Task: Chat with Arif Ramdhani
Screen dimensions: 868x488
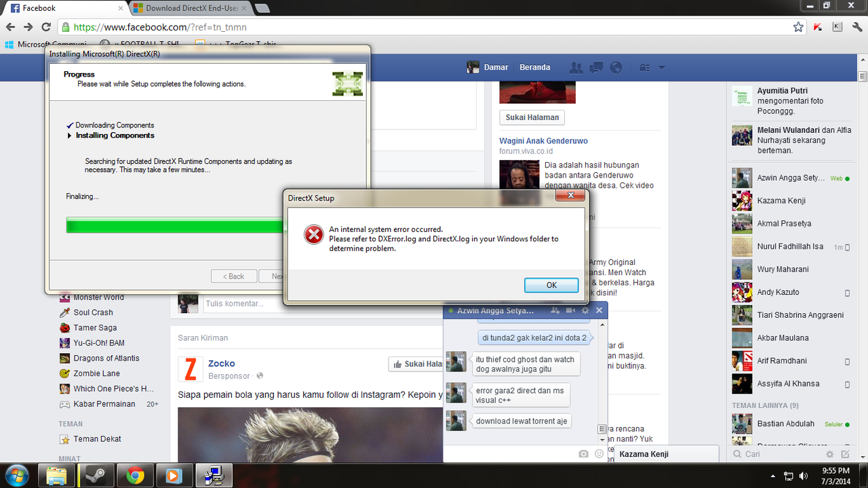Action: pyautogui.click(x=791, y=361)
